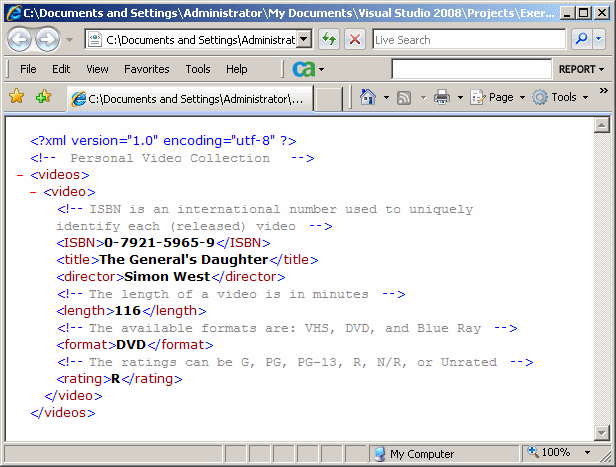
Task: Click the closing </videos> tag
Action: click(x=63, y=413)
